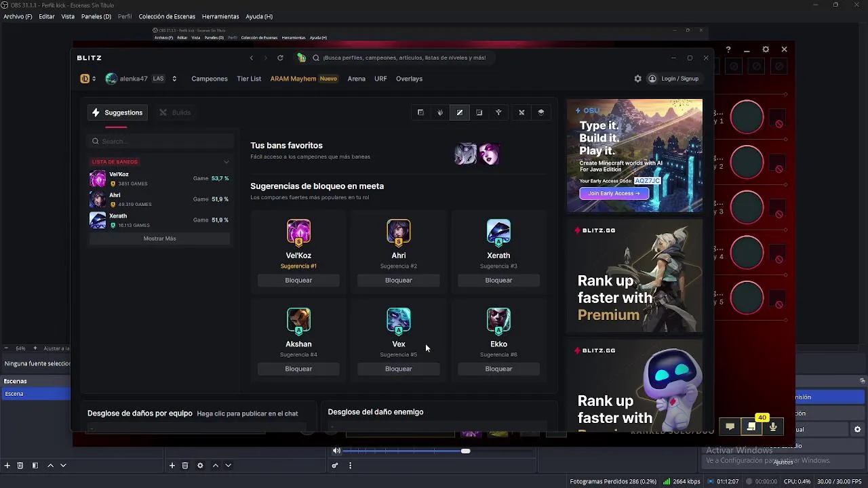Click the first role filter icon in Blitz
Screen dimensions: 868x488
(420, 113)
